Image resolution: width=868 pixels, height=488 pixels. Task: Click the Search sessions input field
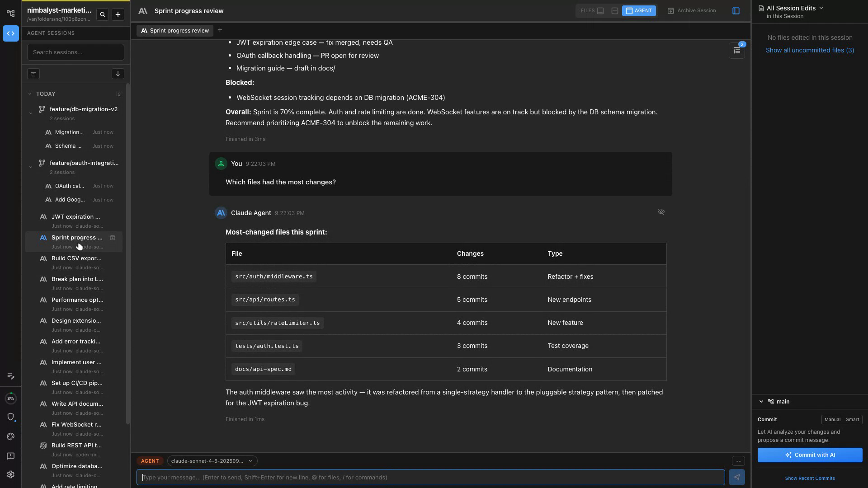click(x=75, y=52)
